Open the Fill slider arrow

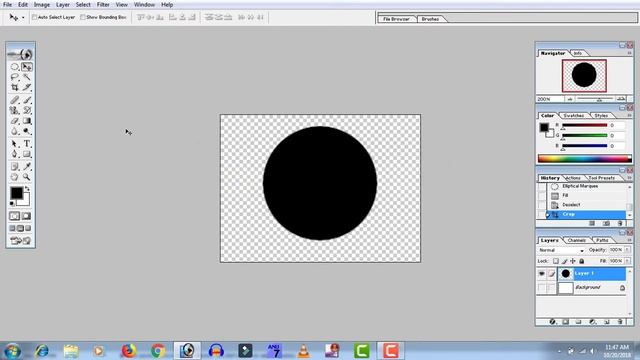(627, 261)
